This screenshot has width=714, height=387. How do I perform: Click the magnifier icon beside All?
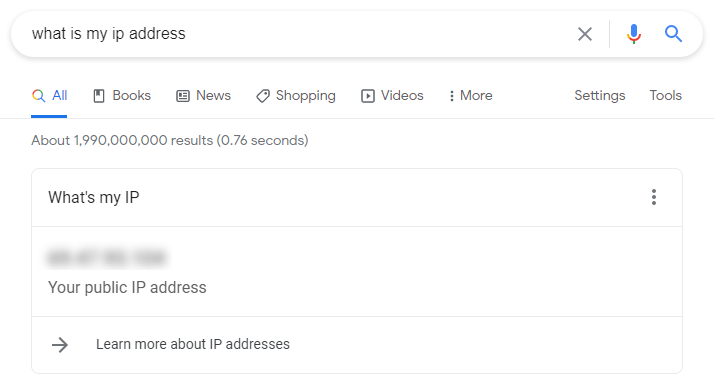point(38,96)
